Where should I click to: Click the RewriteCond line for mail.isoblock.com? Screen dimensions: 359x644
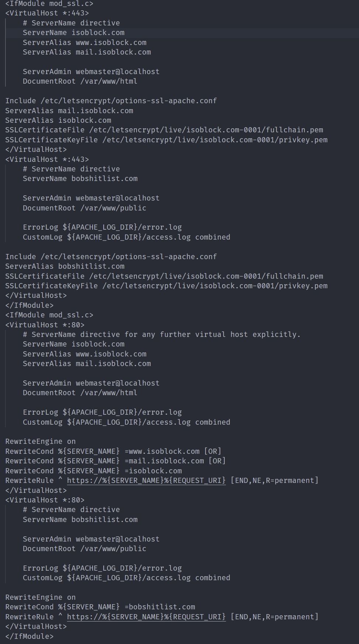pyautogui.click(x=115, y=461)
